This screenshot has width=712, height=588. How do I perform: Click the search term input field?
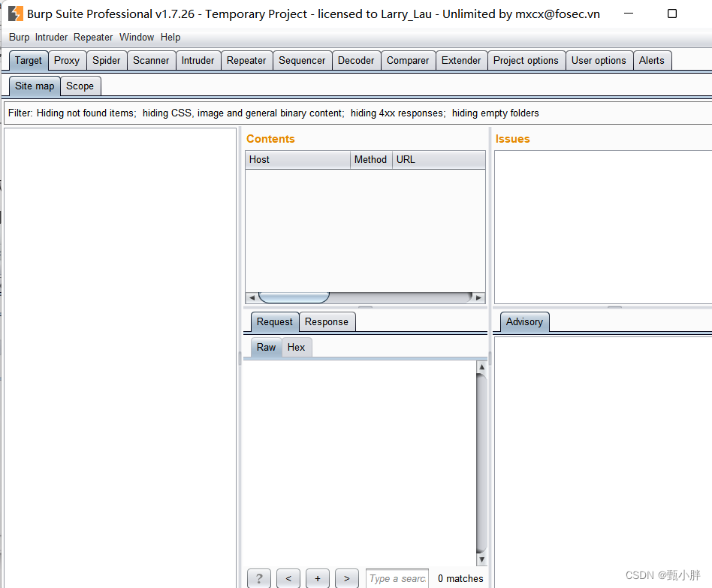point(397,578)
